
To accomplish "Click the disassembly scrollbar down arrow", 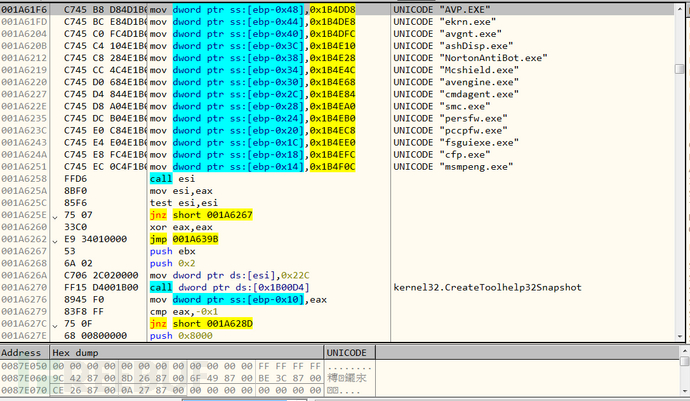I will [679, 336].
